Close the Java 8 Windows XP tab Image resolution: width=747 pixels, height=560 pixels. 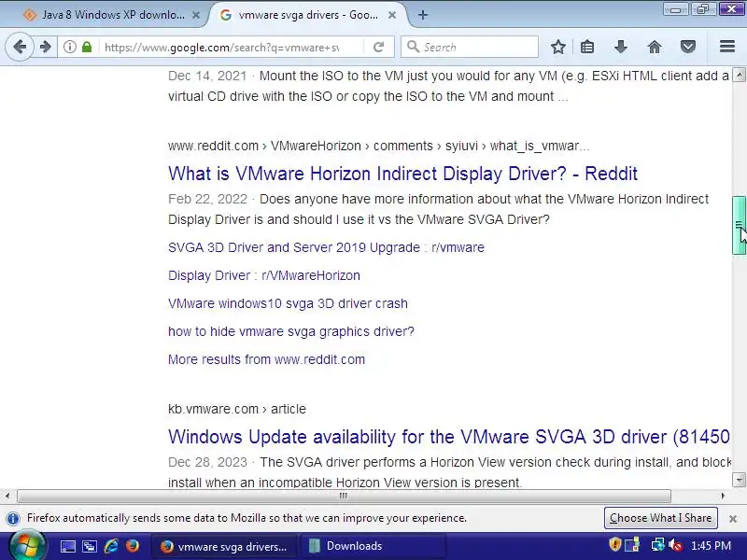[x=196, y=15]
